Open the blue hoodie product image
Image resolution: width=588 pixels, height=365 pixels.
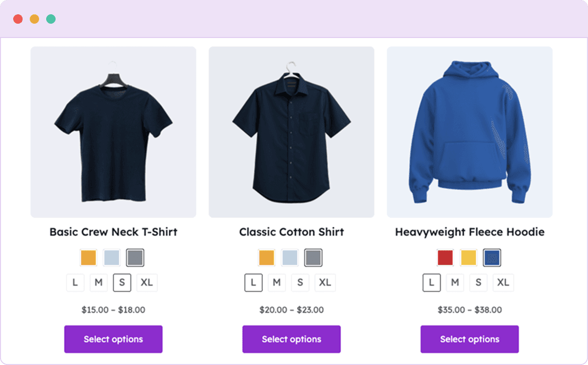pyautogui.click(x=470, y=132)
